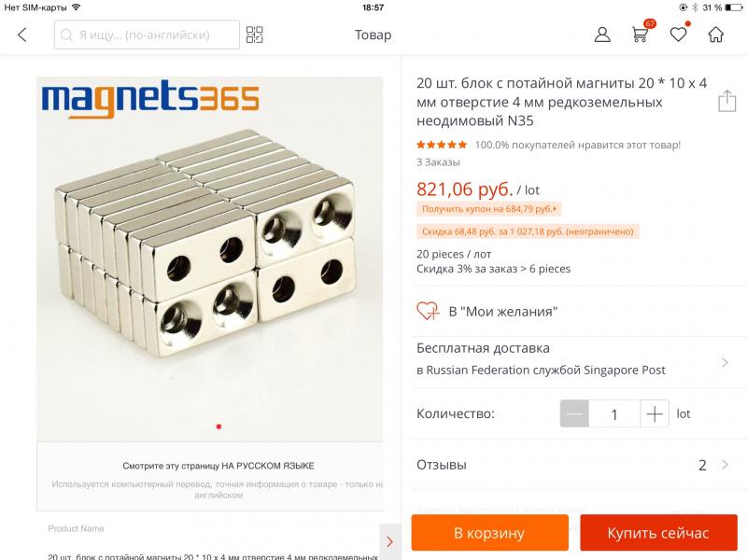Tap the share icon beside product title
Viewport: 747px width, 560px height.
pos(726,102)
